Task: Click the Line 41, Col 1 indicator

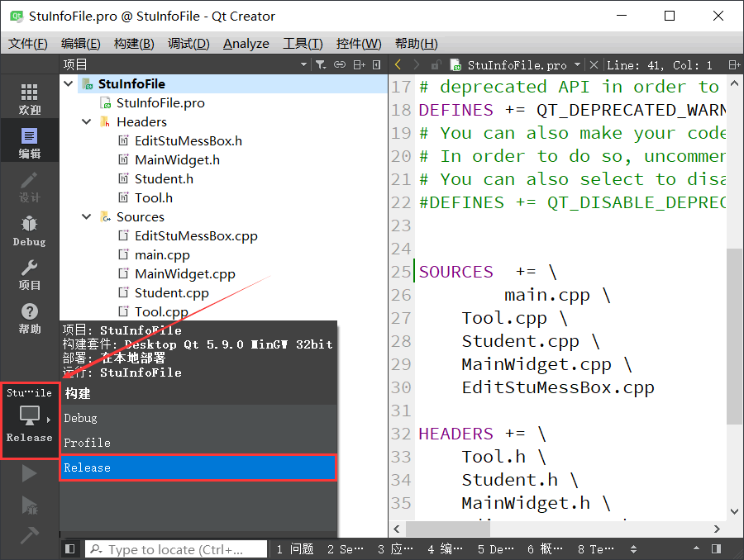Action: [660, 65]
